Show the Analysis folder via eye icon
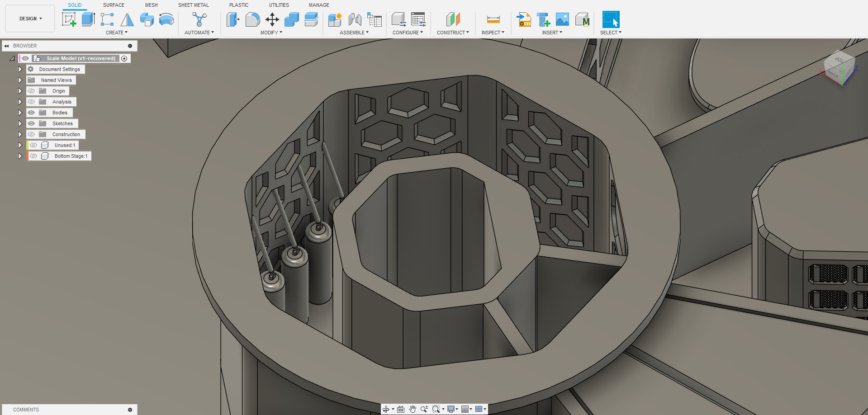868x415 pixels. [x=31, y=102]
